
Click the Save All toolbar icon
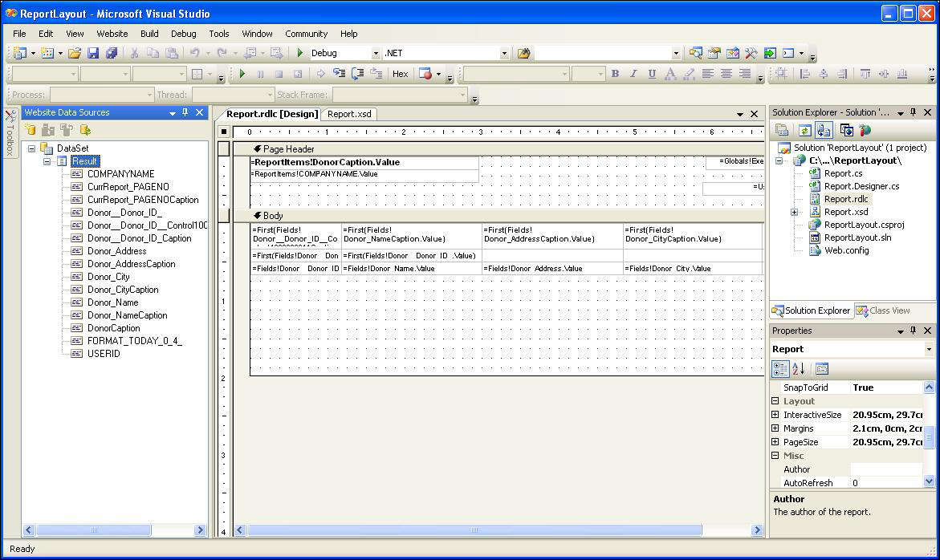[112, 53]
